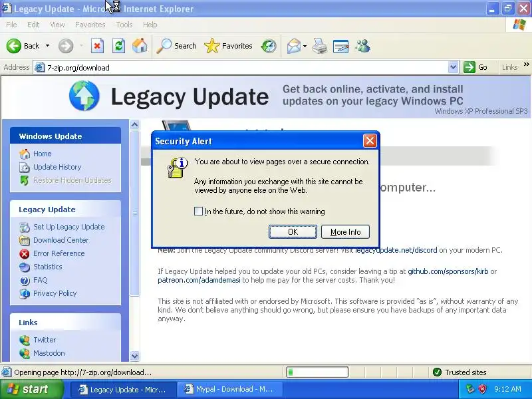
Task: Click the page loading progress bar
Action: click(317, 372)
